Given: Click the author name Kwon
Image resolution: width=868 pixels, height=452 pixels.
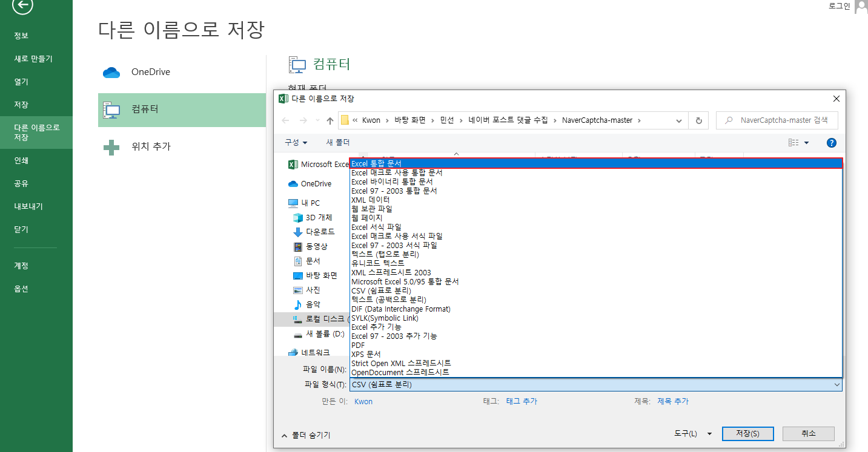Looking at the screenshot, I should [363, 401].
